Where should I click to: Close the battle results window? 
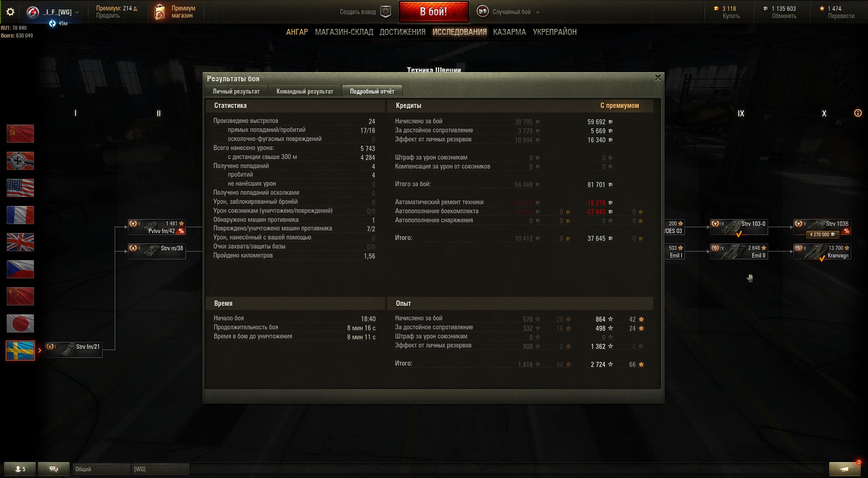(x=658, y=78)
